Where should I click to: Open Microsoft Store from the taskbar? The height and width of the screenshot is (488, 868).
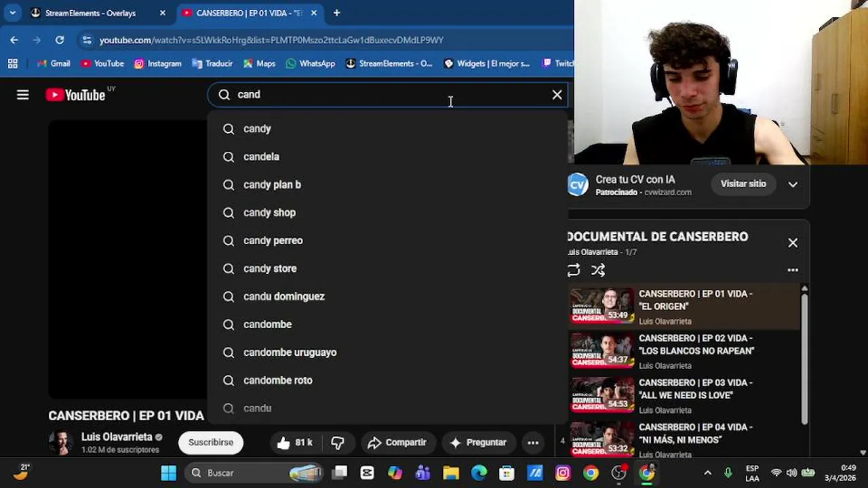pyautogui.click(x=507, y=473)
